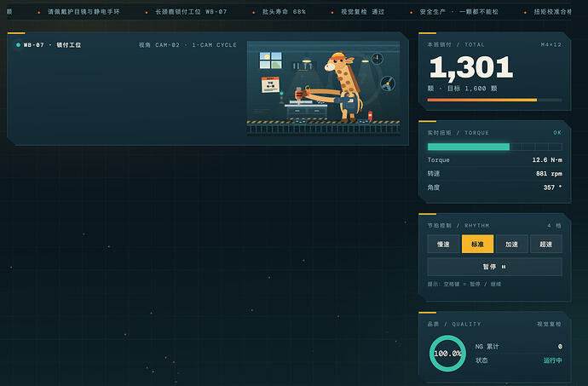Click ticker message 视觉复检 通过
The width and height of the screenshot is (588, 386).
tap(363, 12)
